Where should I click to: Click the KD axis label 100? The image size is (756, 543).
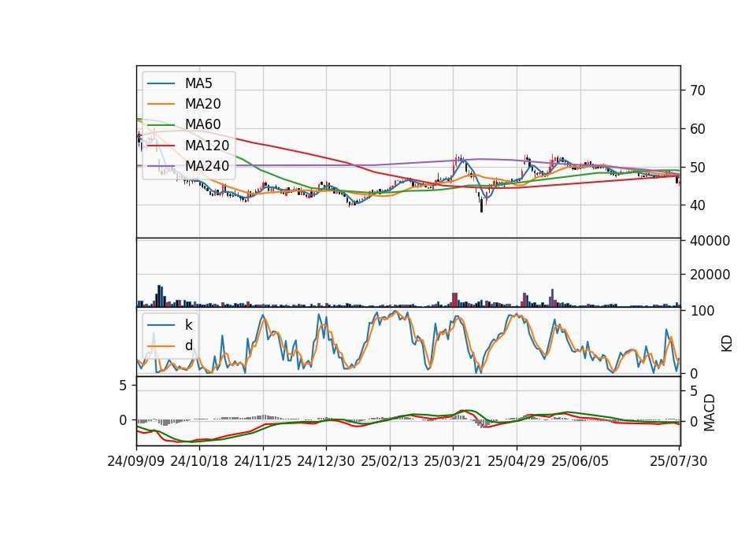[702, 311]
